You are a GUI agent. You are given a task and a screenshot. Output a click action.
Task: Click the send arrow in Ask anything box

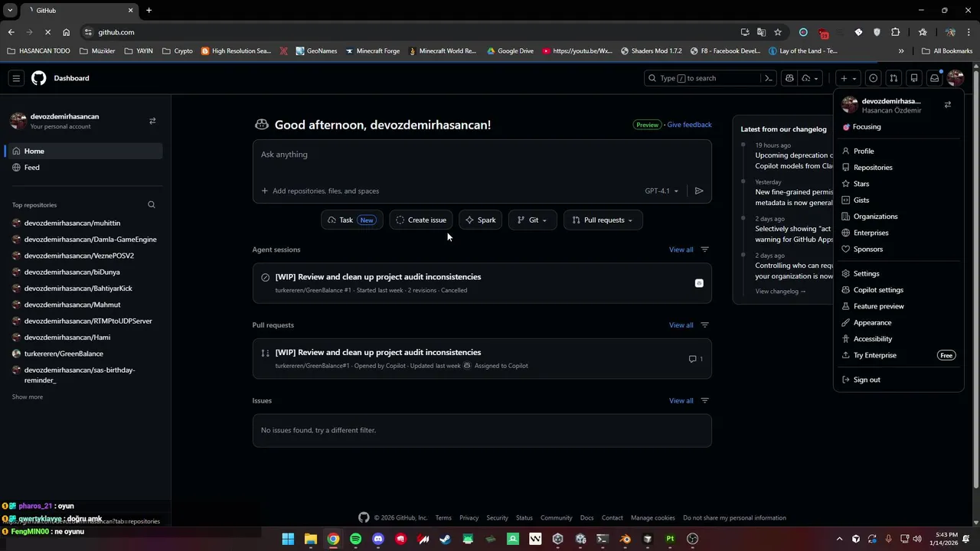click(699, 191)
